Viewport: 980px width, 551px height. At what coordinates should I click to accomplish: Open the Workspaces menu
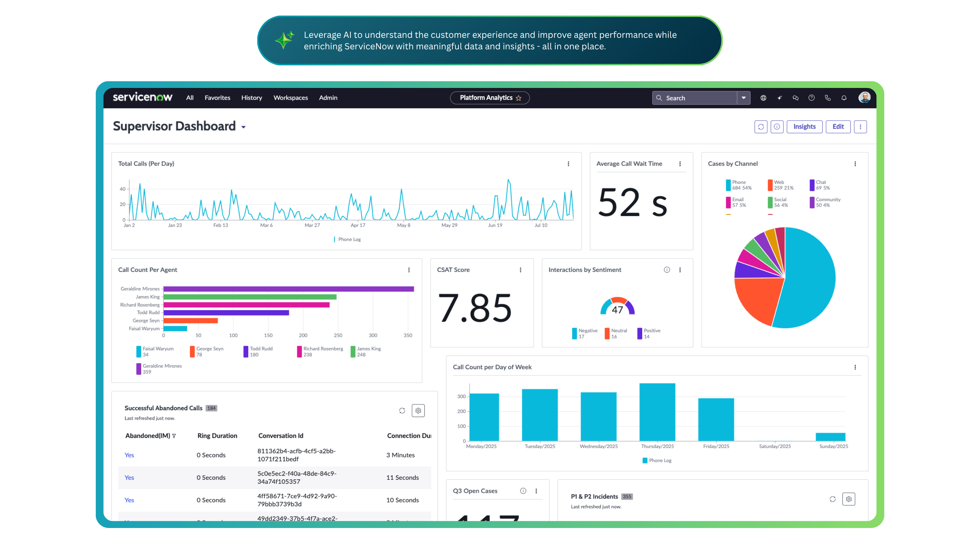pos(291,98)
